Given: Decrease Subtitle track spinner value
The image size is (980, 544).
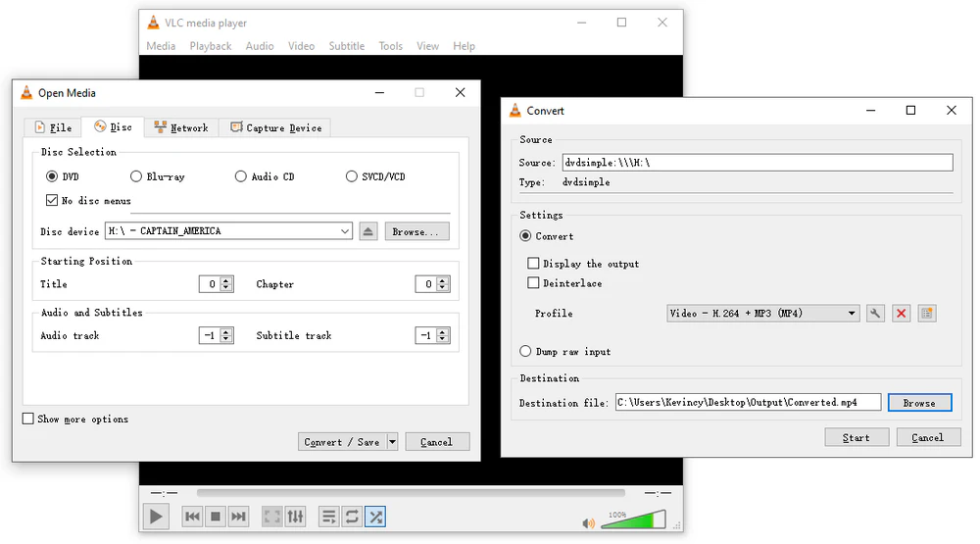Looking at the screenshot, I should click(443, 339).
